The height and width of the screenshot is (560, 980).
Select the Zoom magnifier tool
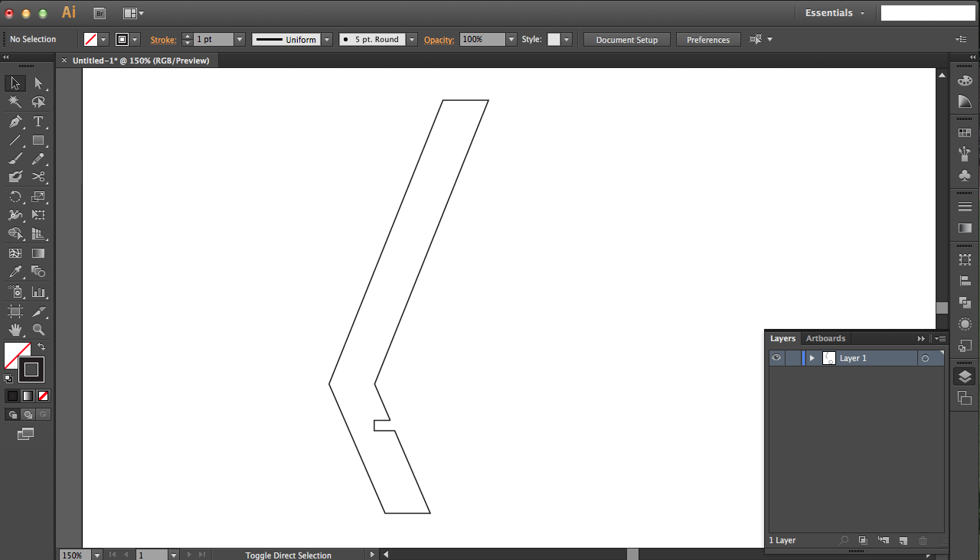pos(38,330)
